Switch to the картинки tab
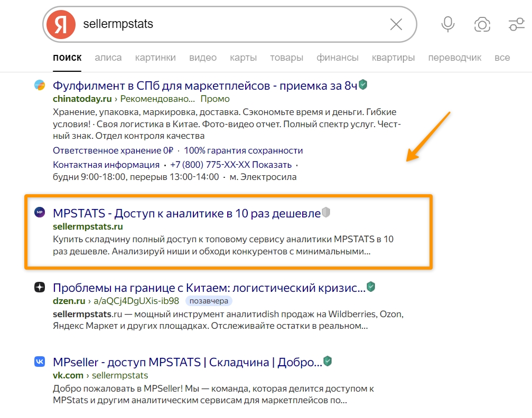The height and width of the screenshot is (418, 532). pos(155,58)
